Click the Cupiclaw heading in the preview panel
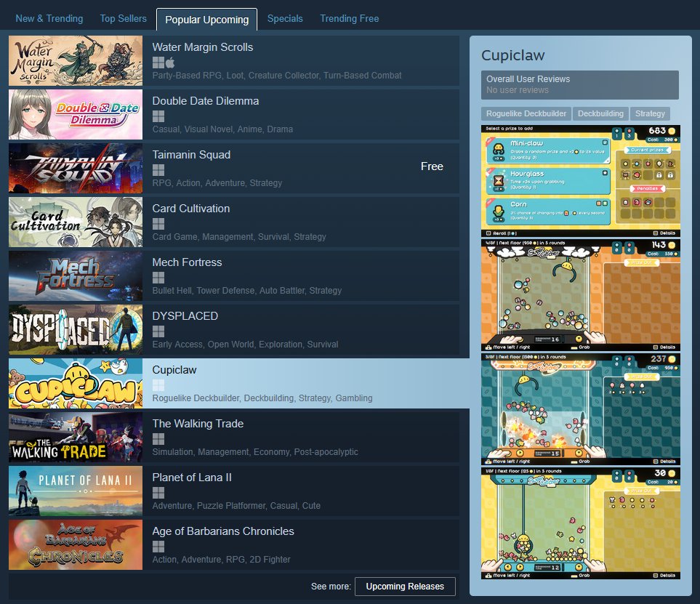 (513, 55)
